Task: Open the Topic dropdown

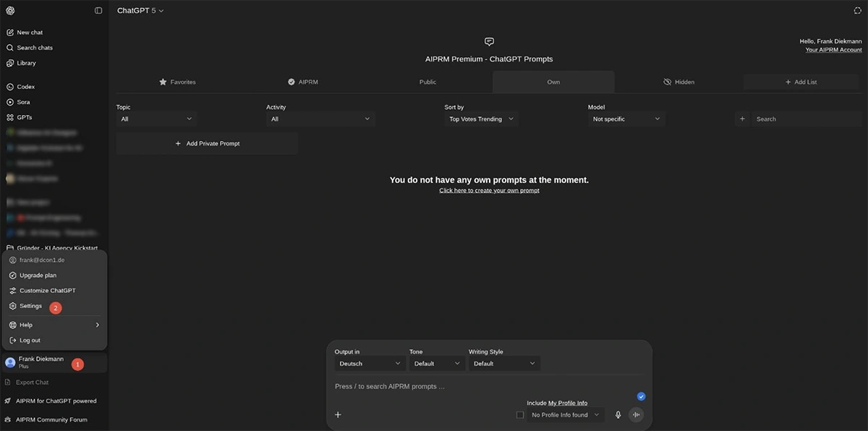Action: point(156,119)
